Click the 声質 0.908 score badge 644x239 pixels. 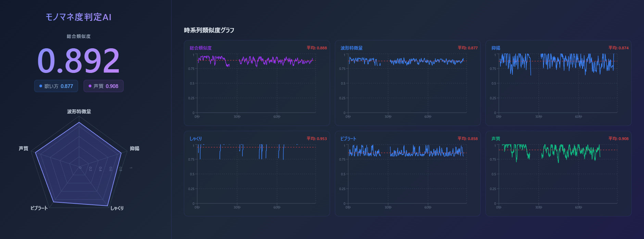103,86
